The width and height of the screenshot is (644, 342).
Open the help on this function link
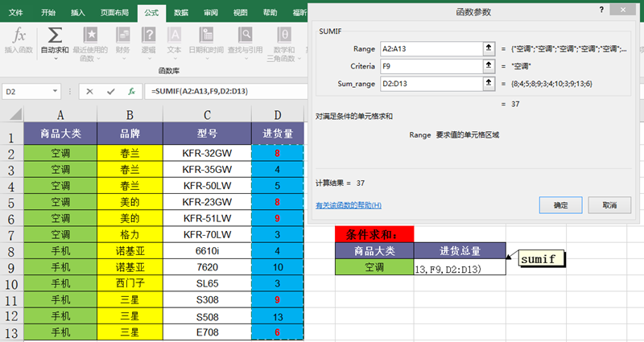coord(349,205)
